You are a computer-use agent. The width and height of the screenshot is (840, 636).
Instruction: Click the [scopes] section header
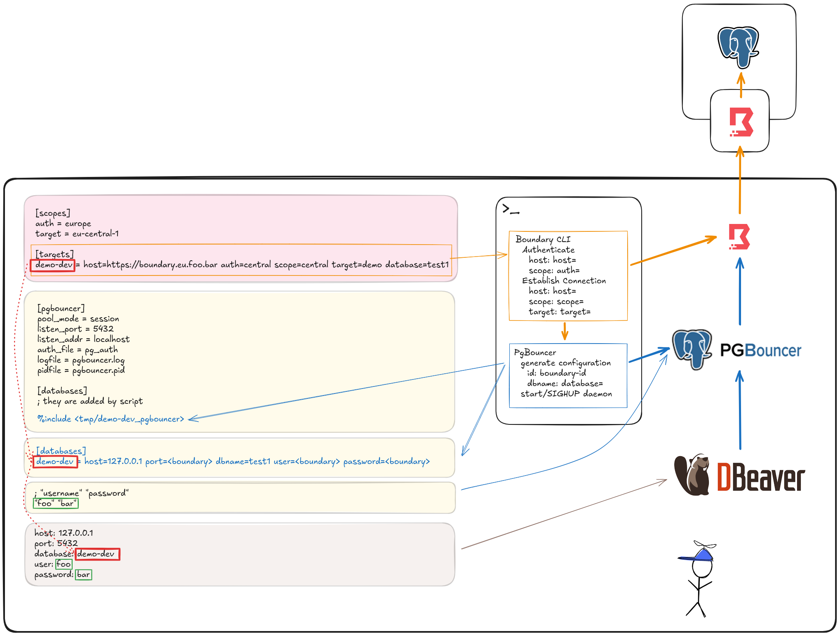coord(53,213)
